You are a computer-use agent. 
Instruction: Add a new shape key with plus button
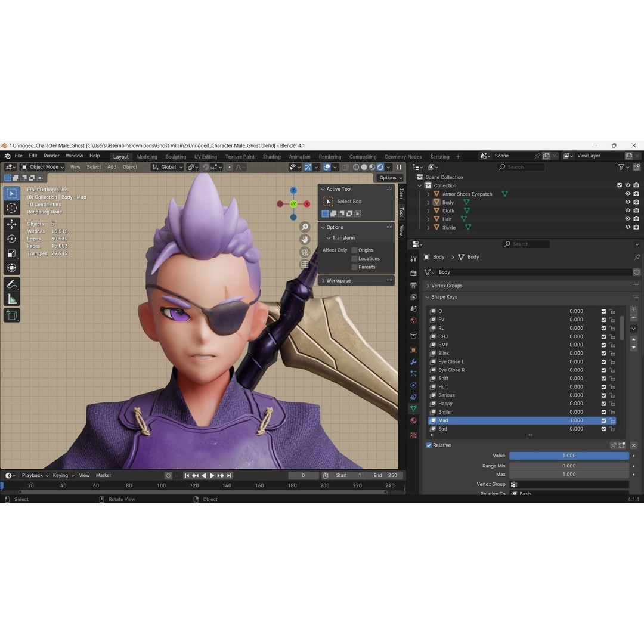634,309
